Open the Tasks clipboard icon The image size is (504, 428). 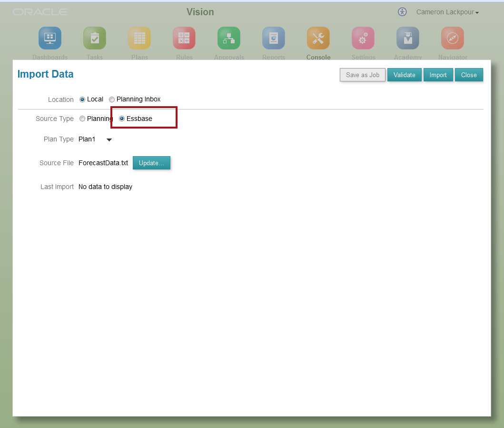point(95,38)
